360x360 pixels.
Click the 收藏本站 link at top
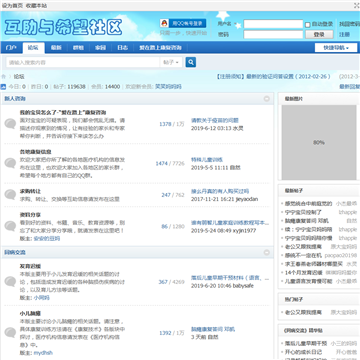tap(36, 6)
